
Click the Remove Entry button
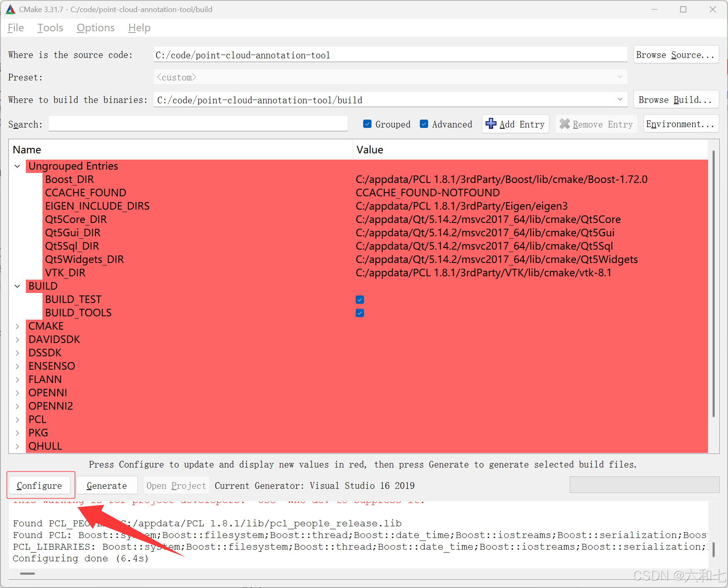596,124
